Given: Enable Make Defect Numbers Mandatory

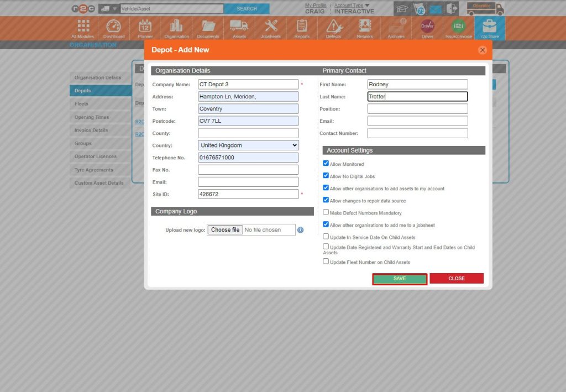Looking at the screenshot, I should (326, 212).
